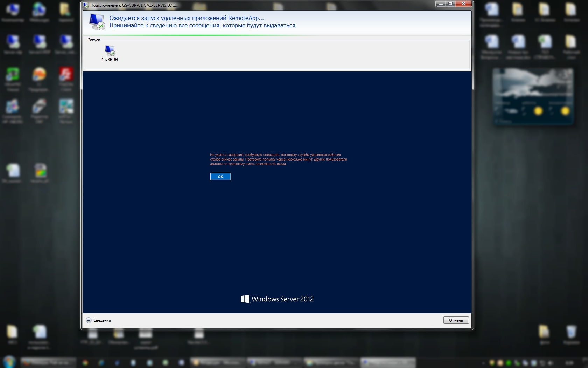Cancel the connection with the Отмена button

click(x=456, y=320)
